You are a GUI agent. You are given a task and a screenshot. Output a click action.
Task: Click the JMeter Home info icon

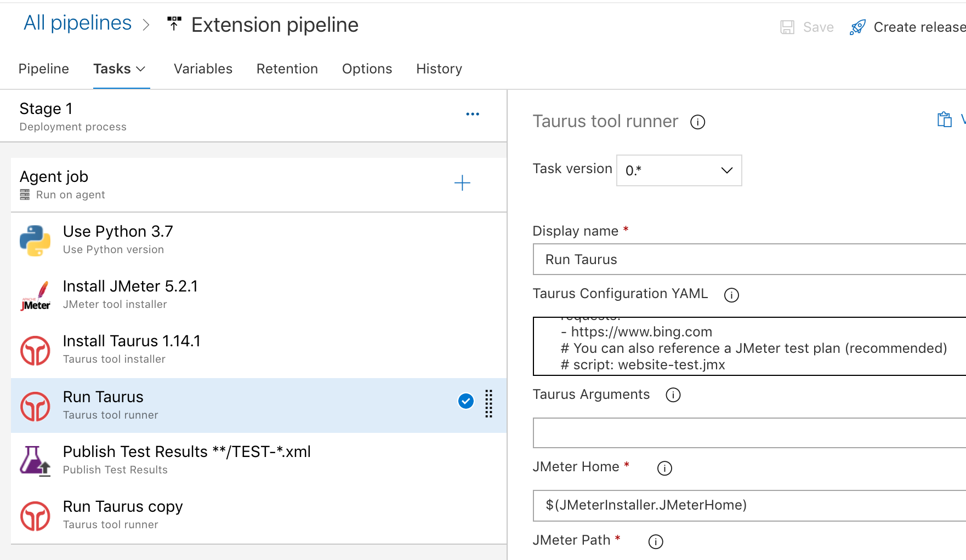[664, 468]
